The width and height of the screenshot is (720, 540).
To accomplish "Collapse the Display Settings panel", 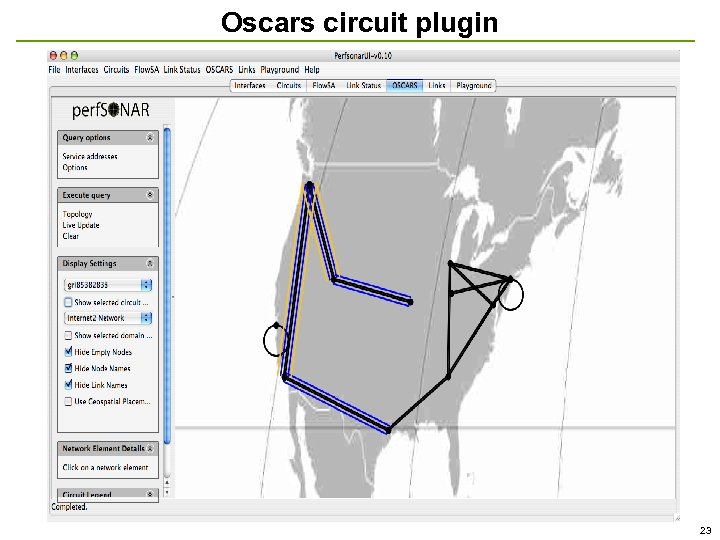I will (150, 263).
